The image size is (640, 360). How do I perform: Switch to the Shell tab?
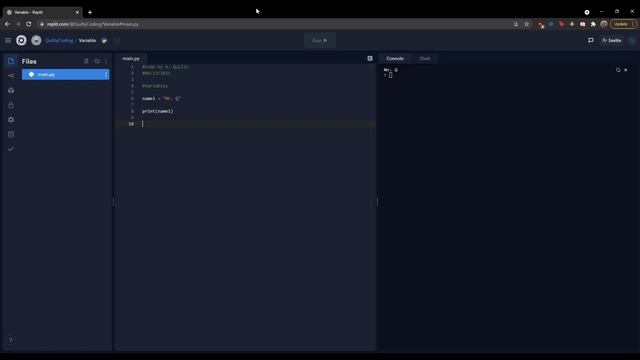(x=424, y=58)
